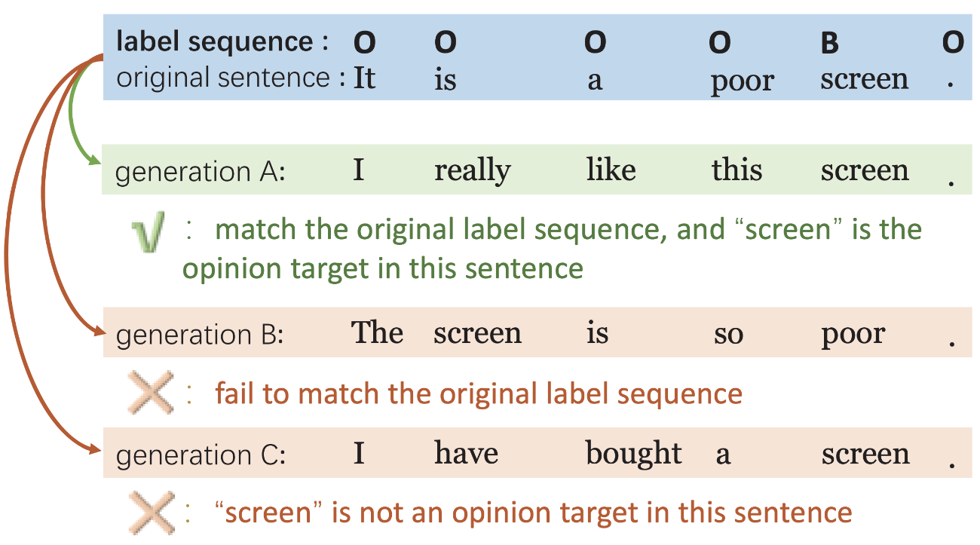Click the "label sequence" heading
The width and height of the screenshot is (980, 545).
(x=214, y=43)
